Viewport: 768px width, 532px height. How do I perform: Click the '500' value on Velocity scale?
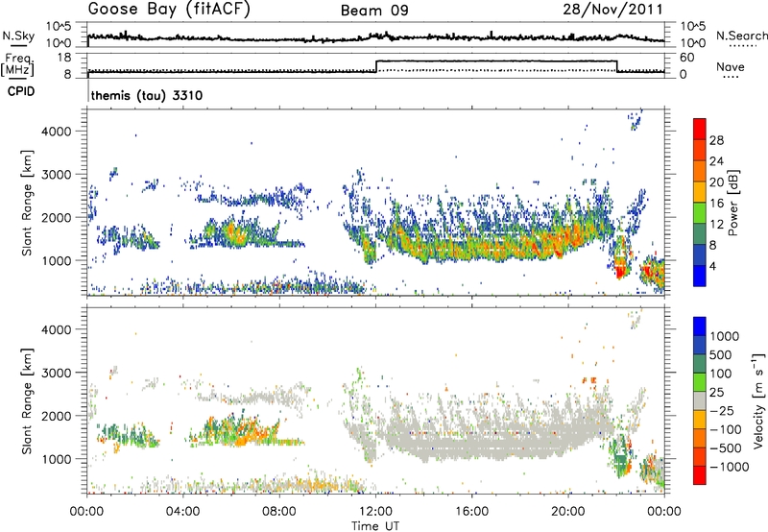[x=721, y=354]
